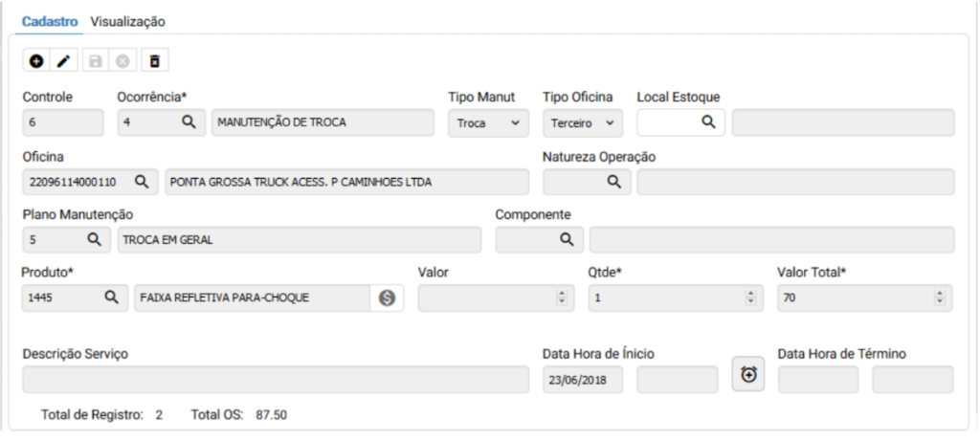Click the Qtde stepper arrows
The width and height of the screenshot is (980, 441).
click(x=749, y=298)
